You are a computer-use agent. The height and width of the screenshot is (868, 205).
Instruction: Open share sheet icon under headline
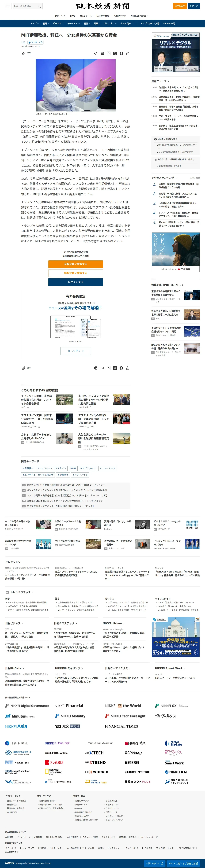click(x=128, y=54)
